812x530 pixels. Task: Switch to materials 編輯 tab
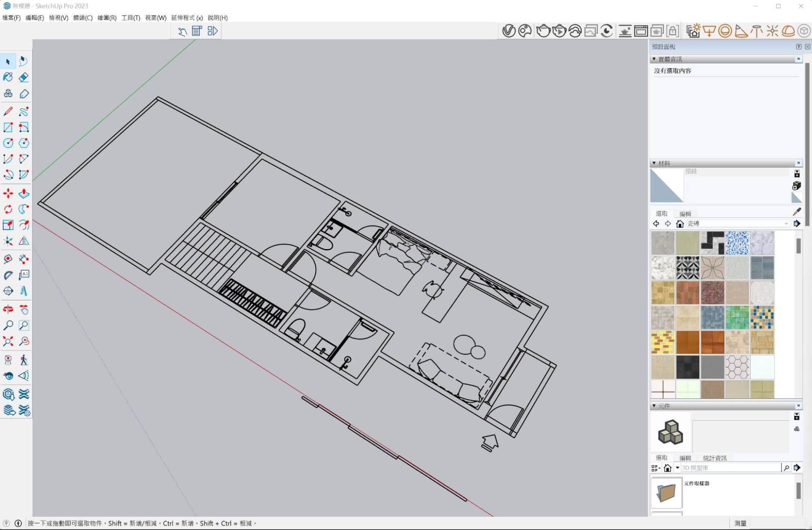tap(685, 214)
